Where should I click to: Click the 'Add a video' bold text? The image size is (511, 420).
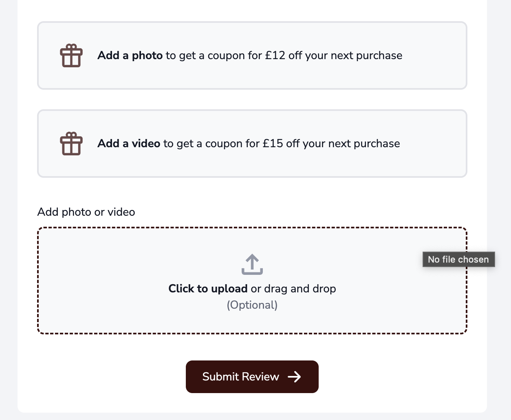coord(129,144)
